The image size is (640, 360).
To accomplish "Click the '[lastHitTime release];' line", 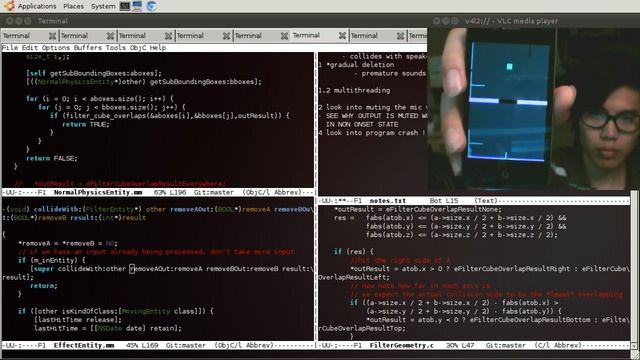I will (x=78, y=320).
